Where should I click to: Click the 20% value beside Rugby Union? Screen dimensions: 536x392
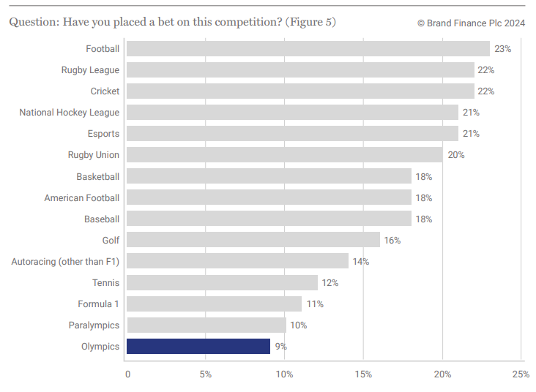(x=455, y=155)
